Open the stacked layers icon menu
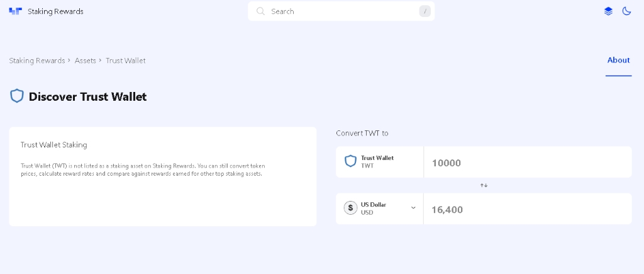Viewport: 644px width, 274px height. 608,11
